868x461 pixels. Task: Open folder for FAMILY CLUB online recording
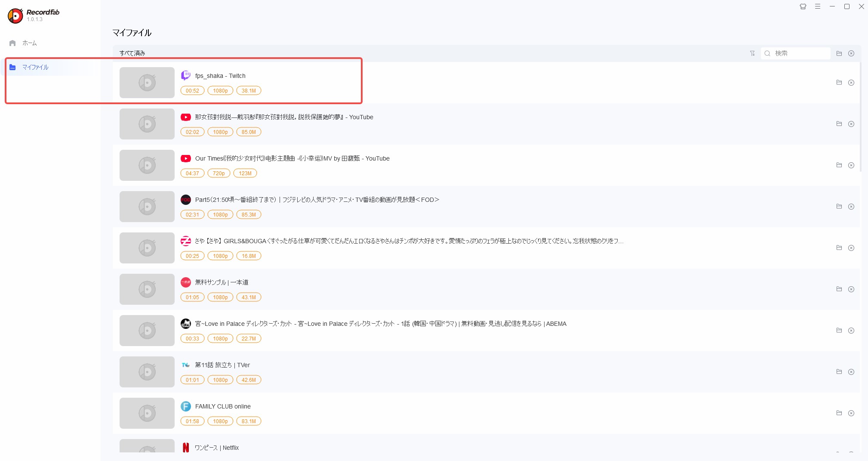click(x=839, y=413)
